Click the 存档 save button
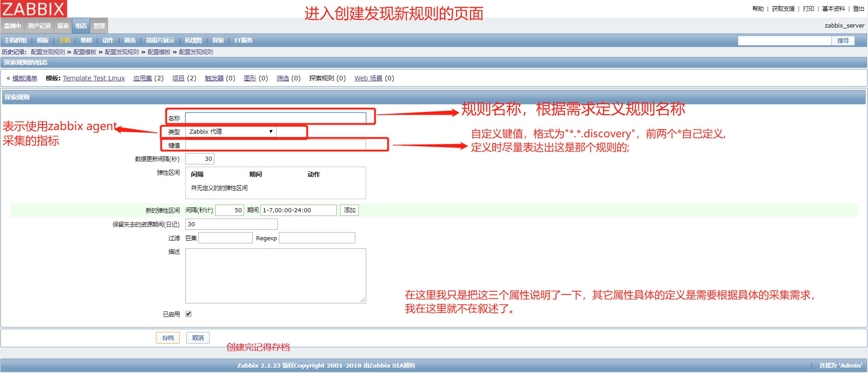Viewport: 868px width, 373px height. (x=168, y=338)
